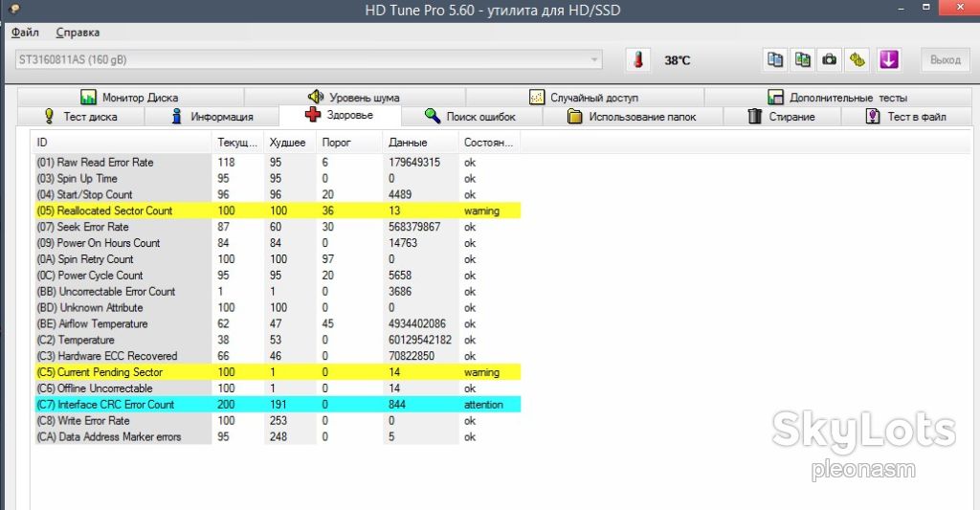The image size is (980, 510).
Task: Select the (09) Power On Hours Count row
Action: [x=278, y=243]
